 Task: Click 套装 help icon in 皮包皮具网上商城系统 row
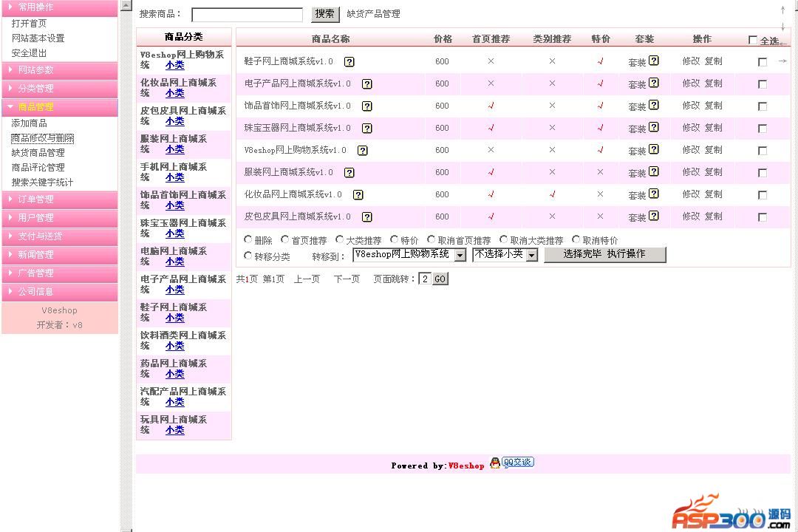tap(654, 215)
